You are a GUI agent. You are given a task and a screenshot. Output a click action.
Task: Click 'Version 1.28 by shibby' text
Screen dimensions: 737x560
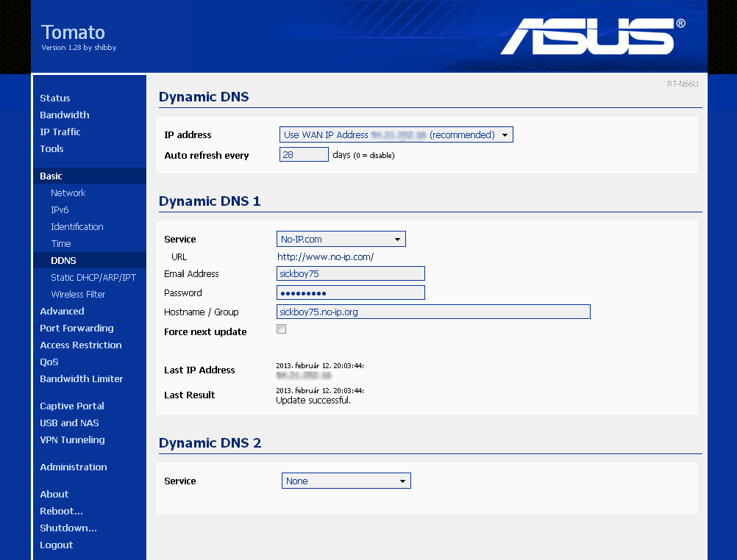coord(79,48)
